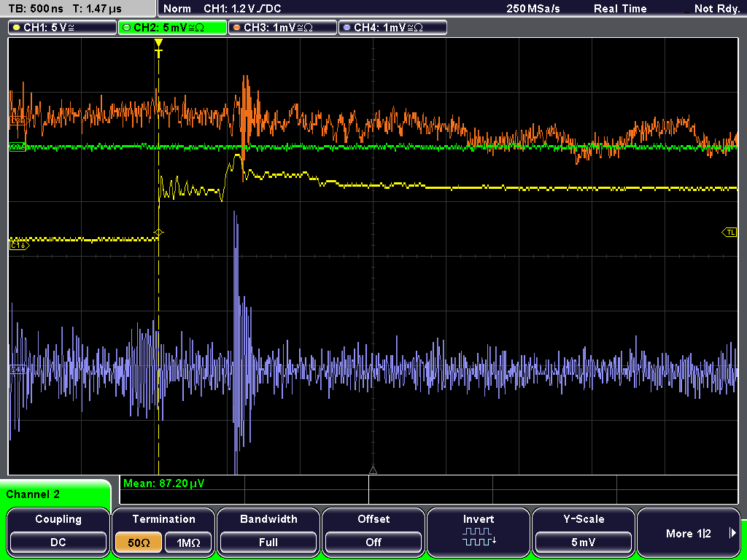Click the Channel 2 menu title
The height and width of the screenshot is (560, 747).
tap(33, 494)
